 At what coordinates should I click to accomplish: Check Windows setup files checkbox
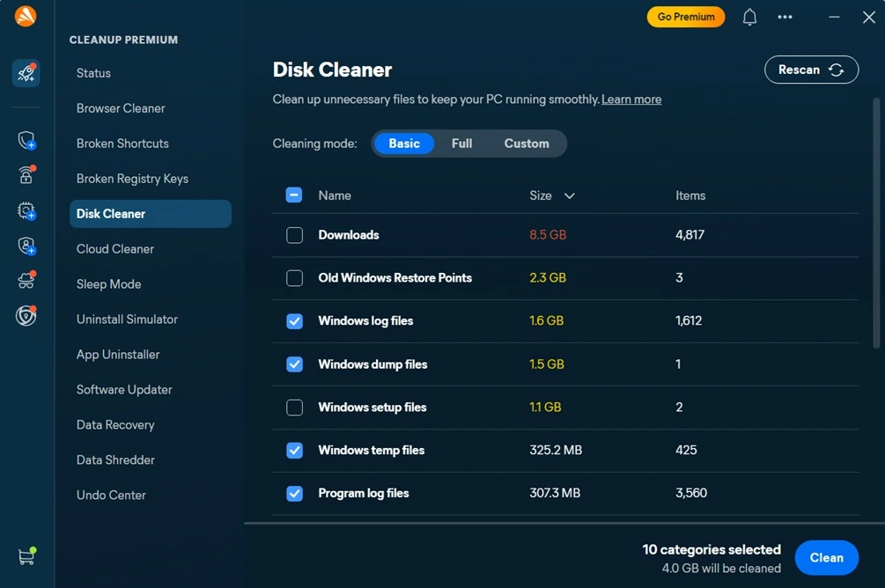point(294,407)
